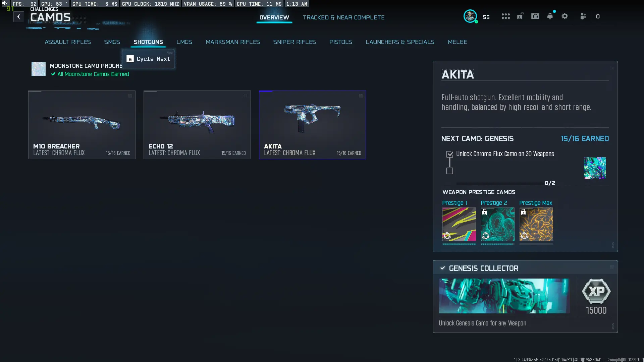Select the locked Prestige Max camo
Image resolution: width=644 pixels, height=362 pixels.
536,224
